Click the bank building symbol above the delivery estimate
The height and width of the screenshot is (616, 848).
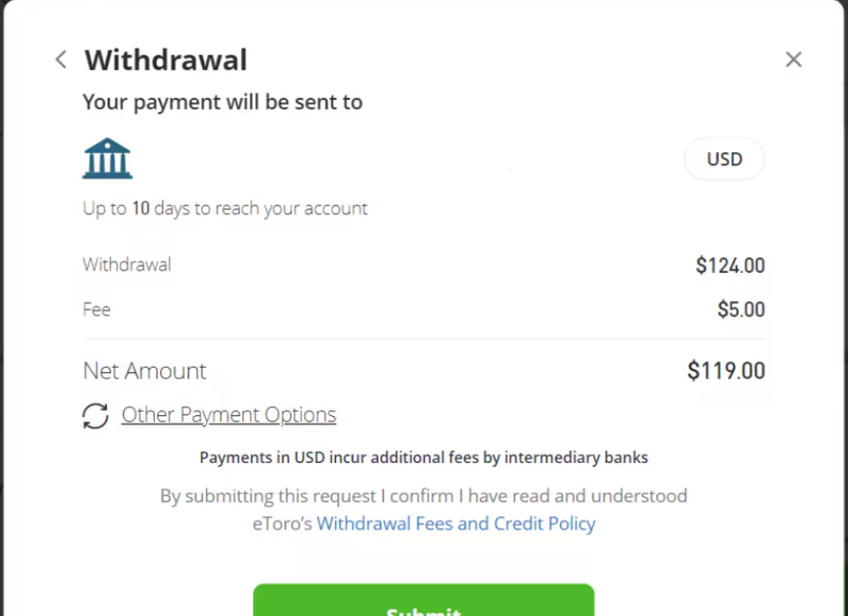(107, 157)
